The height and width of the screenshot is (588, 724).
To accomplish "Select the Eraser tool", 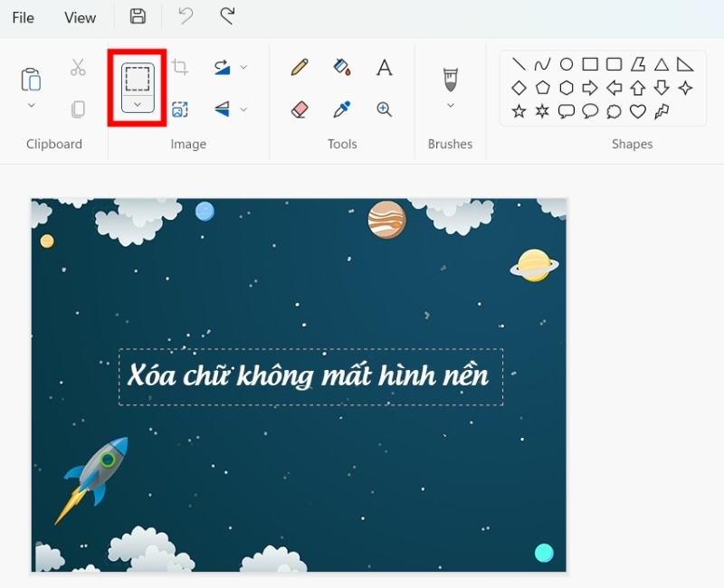I will [299, 109].
